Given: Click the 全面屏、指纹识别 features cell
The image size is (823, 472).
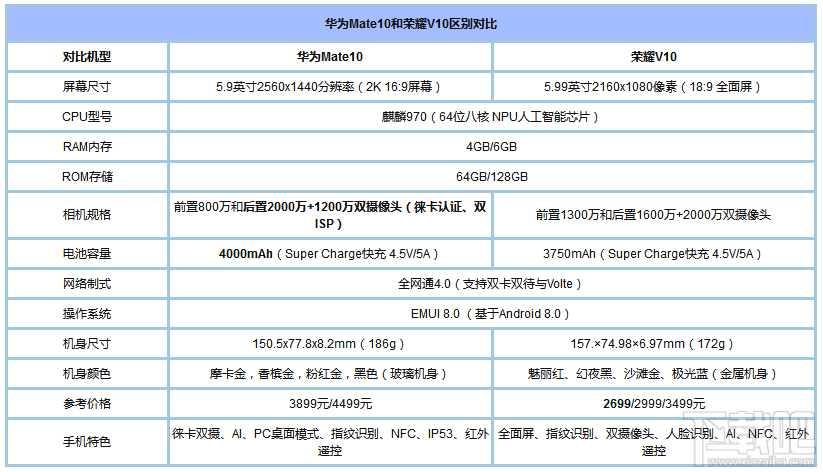Looking at the screenshot, I should [x=653, y=442].
